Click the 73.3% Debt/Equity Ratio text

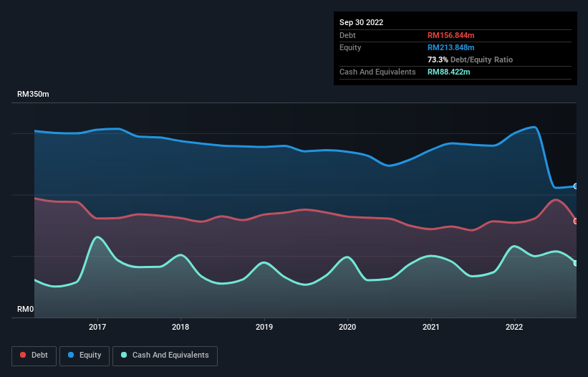(x=470, y=59)
